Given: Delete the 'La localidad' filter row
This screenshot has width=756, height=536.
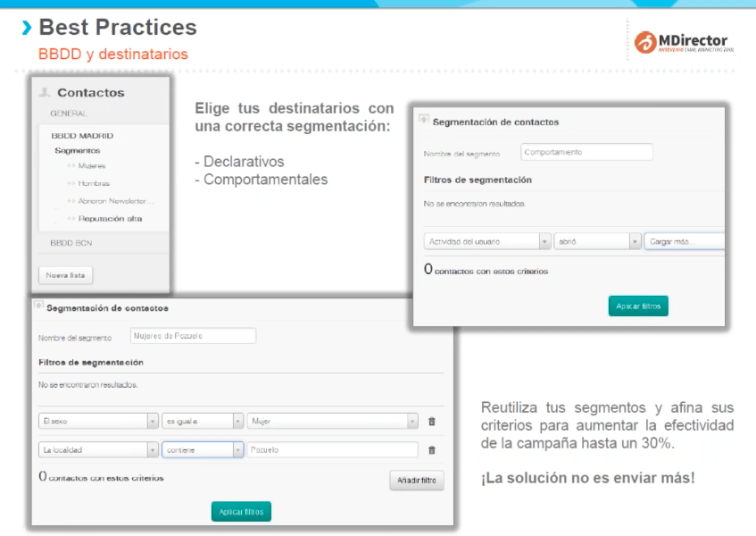Looking at the screenshot, I should pyautogui.click(x=432, y=450).
